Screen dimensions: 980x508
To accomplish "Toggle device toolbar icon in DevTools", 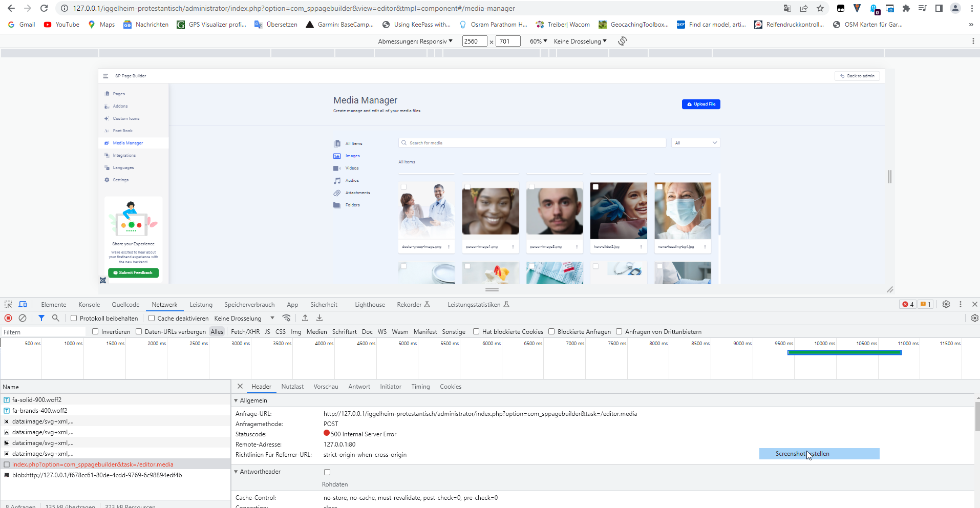I will click(x=23, y=304).
